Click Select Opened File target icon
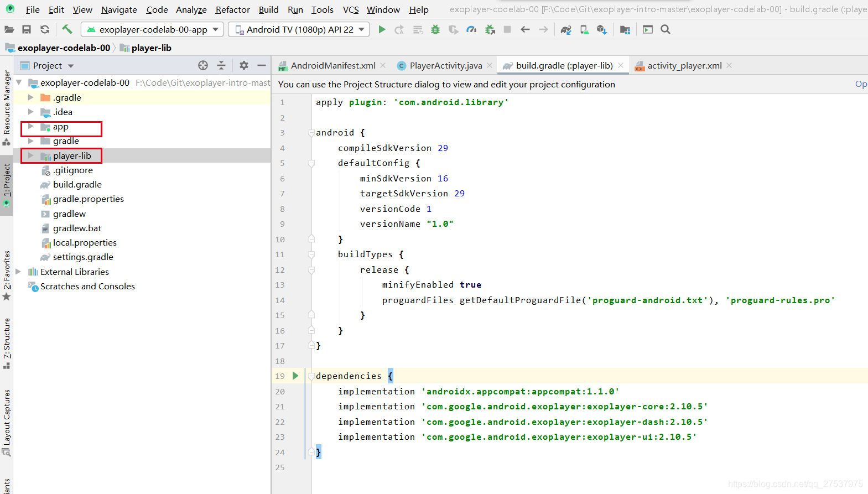The width and height of the screenshot is (868, 494). 203,65
